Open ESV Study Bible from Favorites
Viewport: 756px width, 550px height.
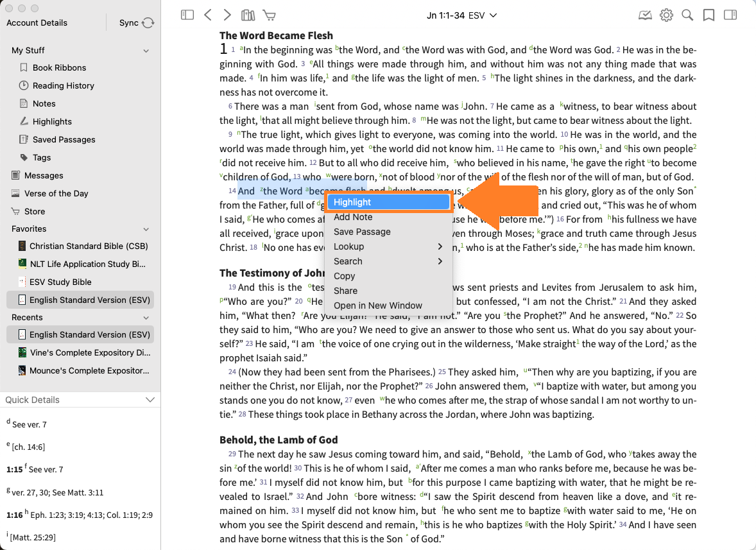pyautogui.click(x=60, y=282)
